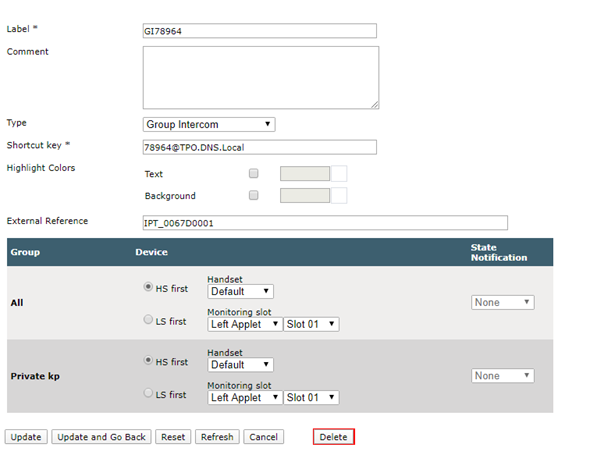Click the Reset button
597x462 pixels.
[173, 437]
